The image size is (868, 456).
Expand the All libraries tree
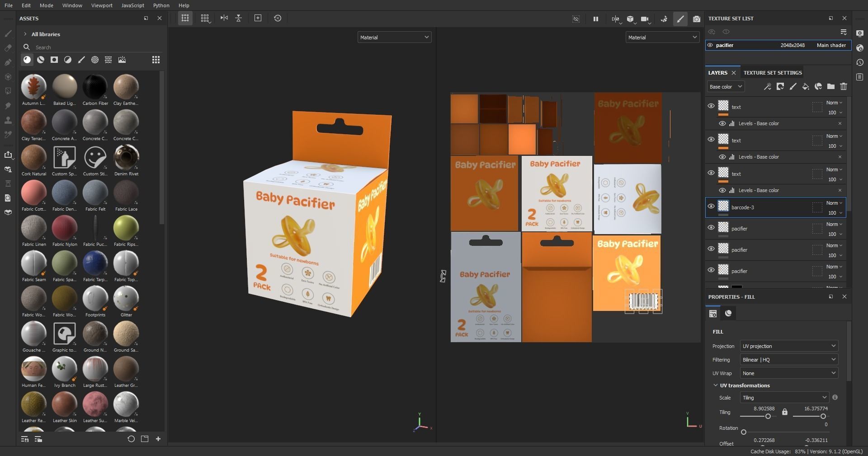tap(25, 34)
